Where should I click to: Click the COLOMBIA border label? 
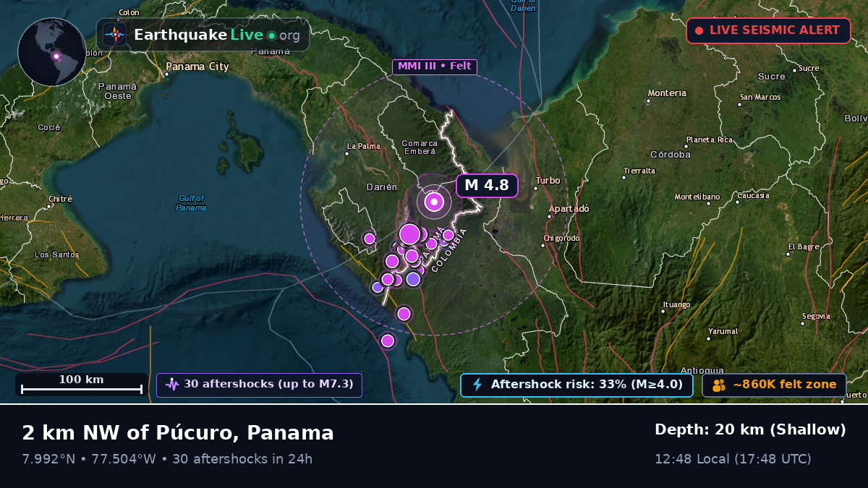tap(449, 249)
